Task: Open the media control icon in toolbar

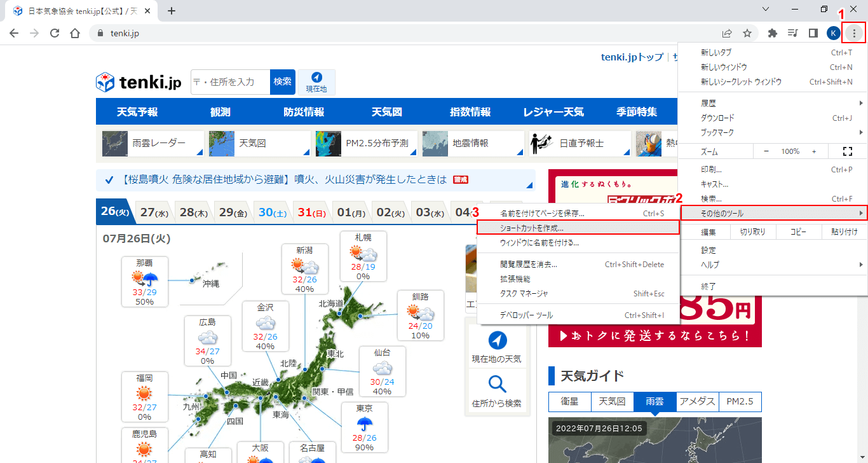Action: pyautogui.click(x=793, y=33)
